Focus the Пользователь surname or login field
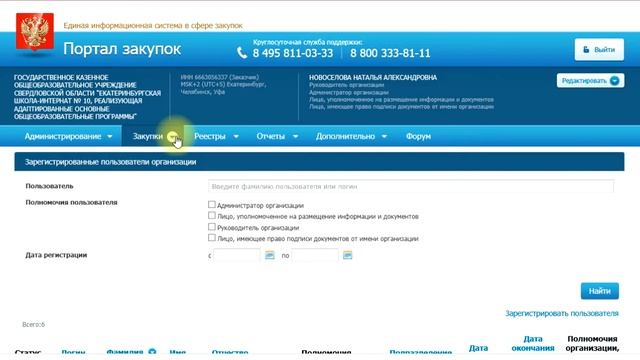 [411, 187]
